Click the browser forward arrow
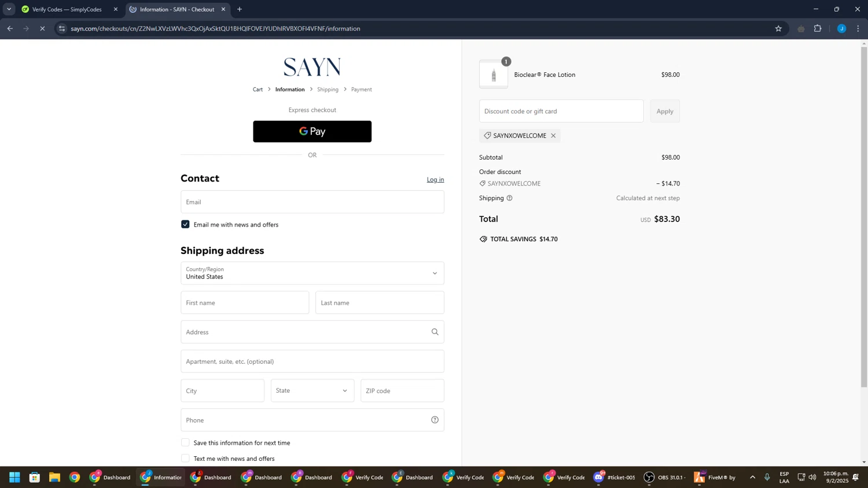Screen dimensions: 868x488 pos(26,28)
